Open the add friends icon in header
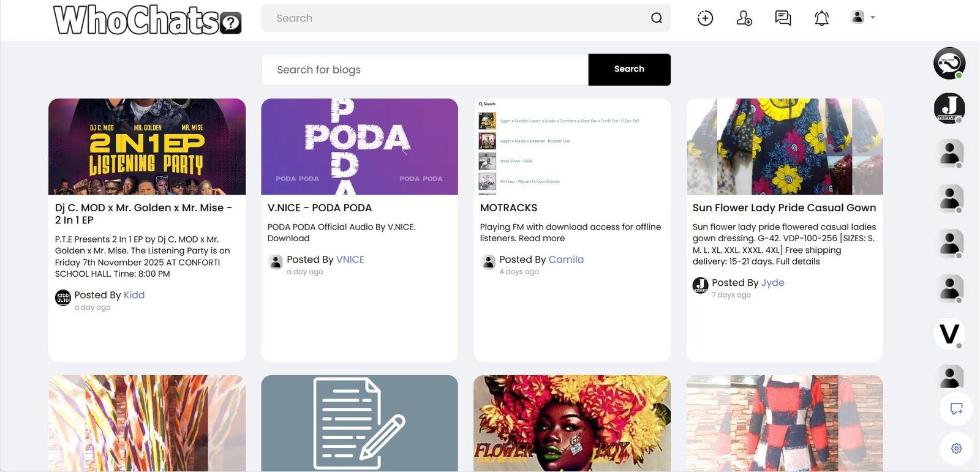Screen dimensions: 980x472 click(744, 18)
